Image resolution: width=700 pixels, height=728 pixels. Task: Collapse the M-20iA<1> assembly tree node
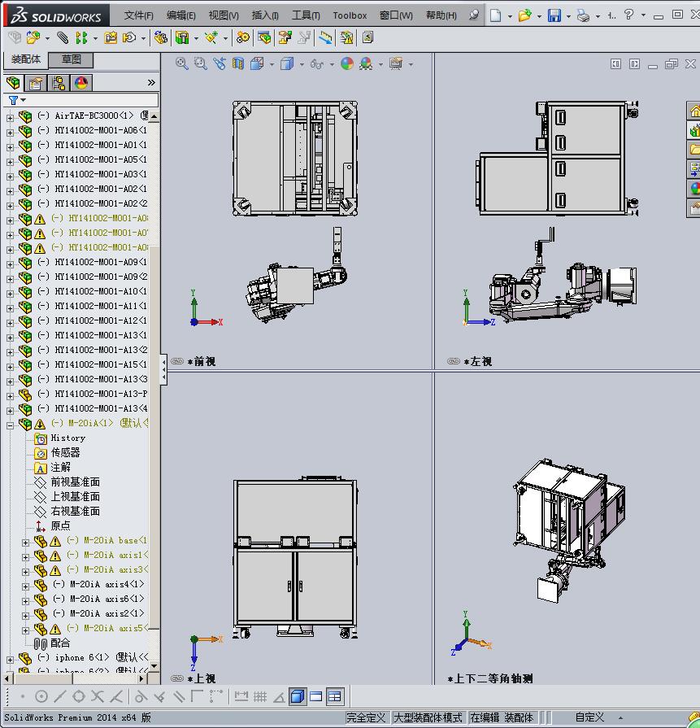[10, 424]
